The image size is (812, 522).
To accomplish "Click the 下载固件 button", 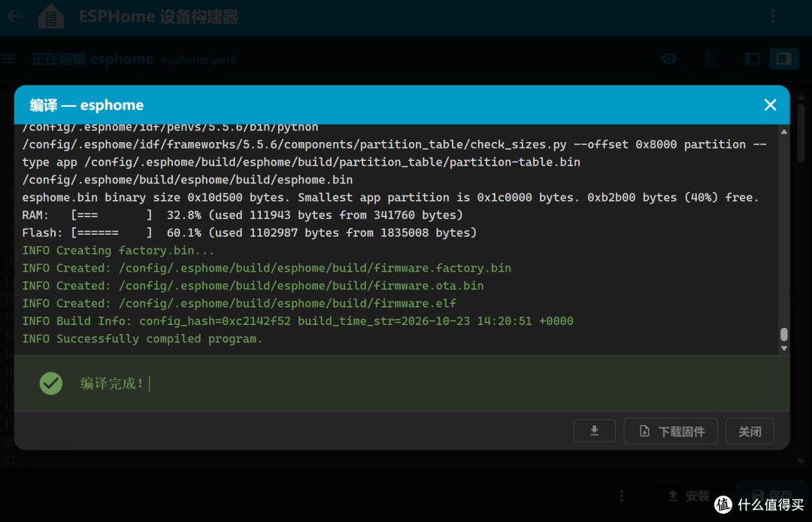I will pyautogui.click(x=671, y=431).
